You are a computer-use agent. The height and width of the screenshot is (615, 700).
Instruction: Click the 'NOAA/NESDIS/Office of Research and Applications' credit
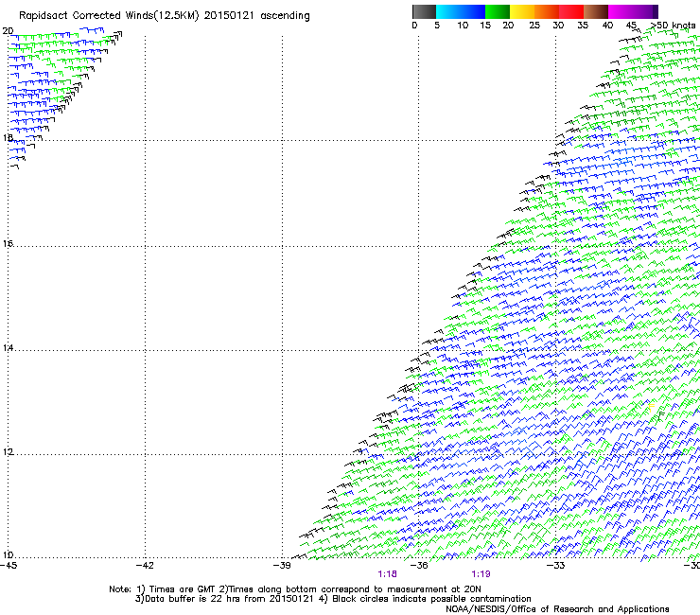(557, 609)
